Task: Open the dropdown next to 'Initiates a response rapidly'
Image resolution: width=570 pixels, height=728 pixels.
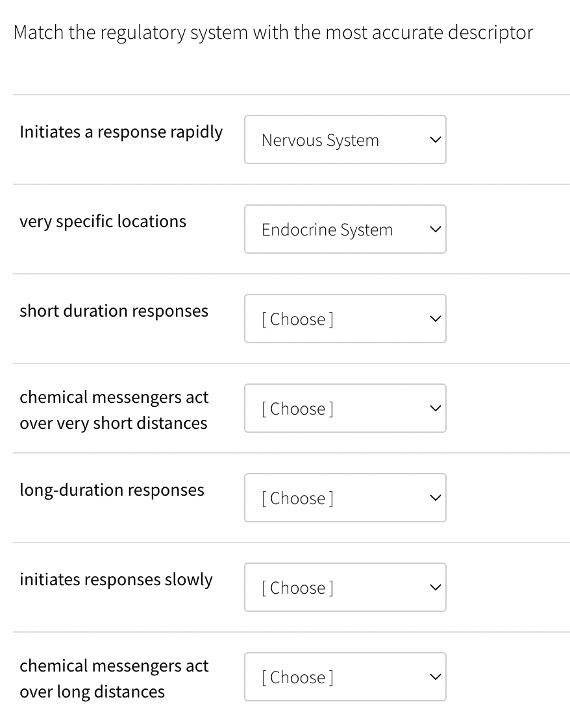Action: pos(345,140)
